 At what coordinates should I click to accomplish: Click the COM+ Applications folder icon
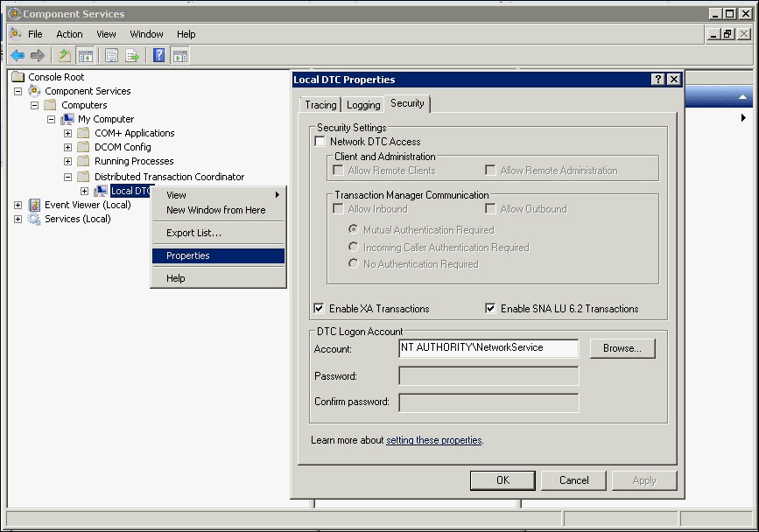[84, 132]
